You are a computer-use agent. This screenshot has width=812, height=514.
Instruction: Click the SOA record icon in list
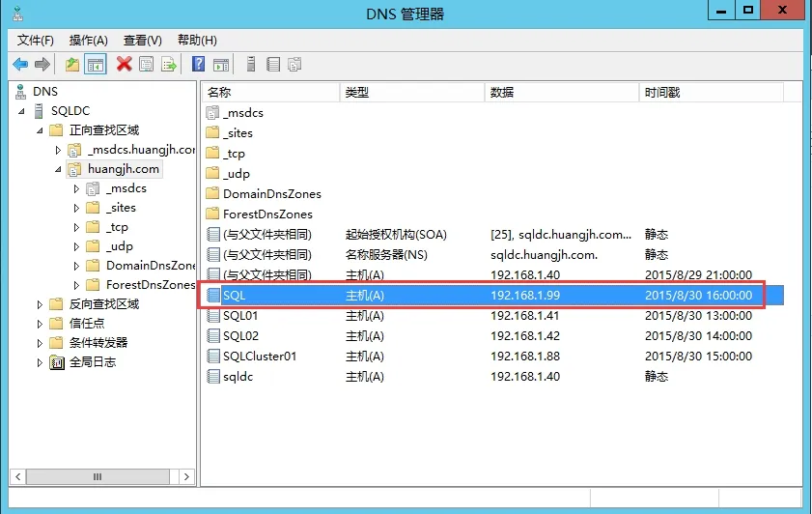coord(212,234)
